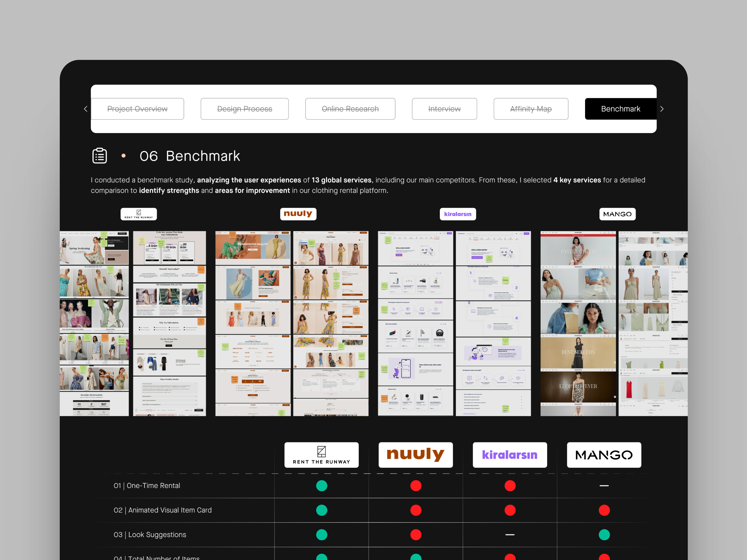Click red dot for nuuly One-Time Rental
This screenshot has height=560, width=747.
pyautogui.click(x=416, y=485)
